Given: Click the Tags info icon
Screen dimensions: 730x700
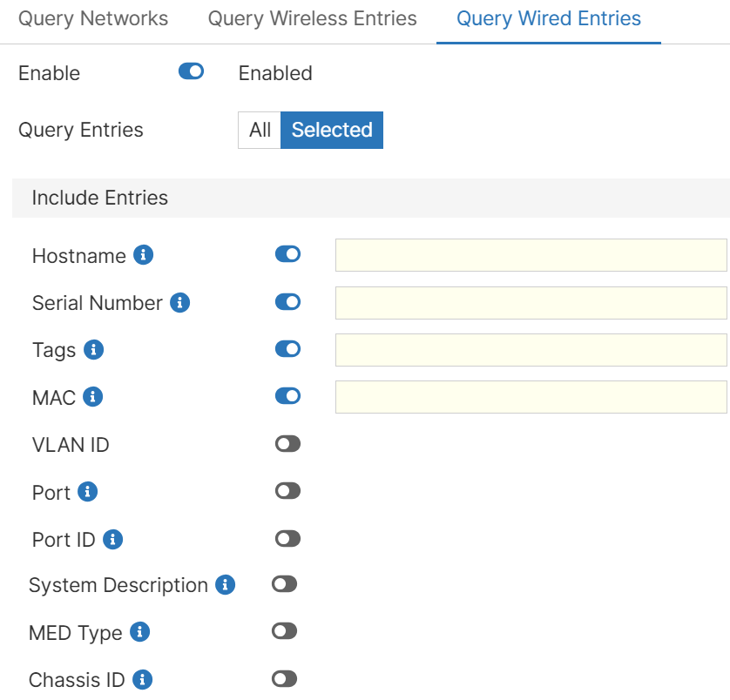Looking at the screenshot, I should click(93, 350).
